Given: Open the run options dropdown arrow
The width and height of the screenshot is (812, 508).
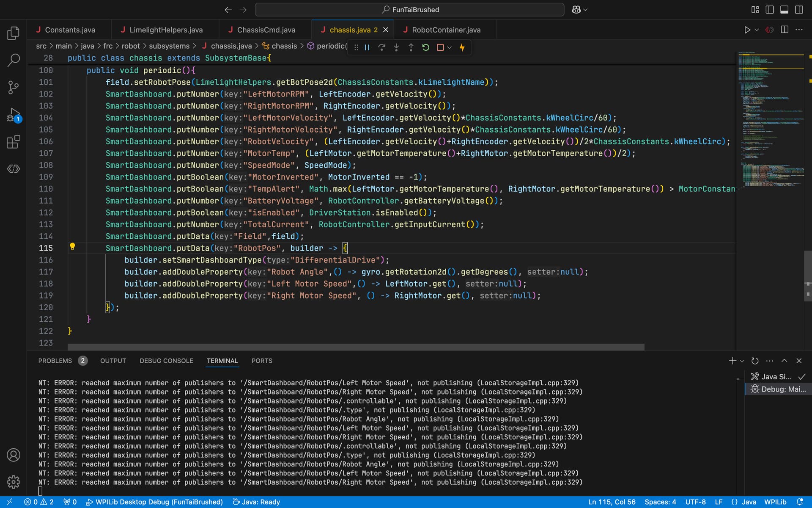Looking at the screenshot, I should tap(757, 30).
